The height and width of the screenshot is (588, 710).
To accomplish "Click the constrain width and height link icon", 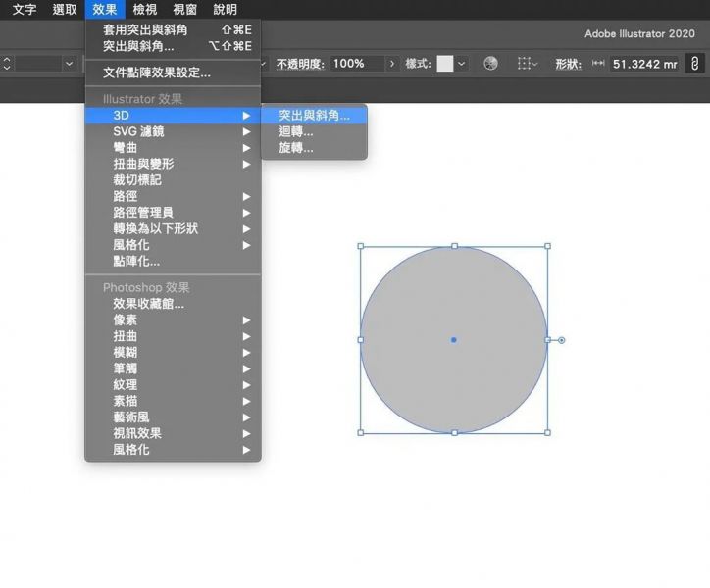I will 694,64.
